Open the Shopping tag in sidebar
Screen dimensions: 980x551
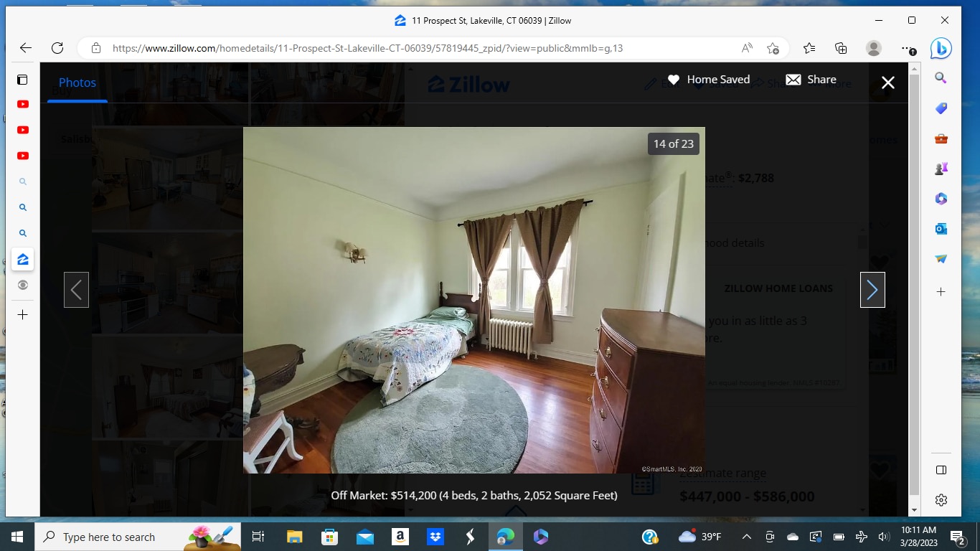click(941, 108)
